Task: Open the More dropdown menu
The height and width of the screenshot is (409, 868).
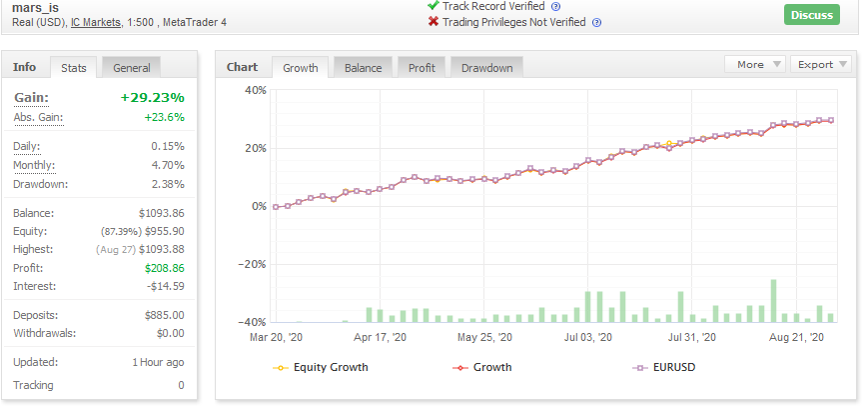Action: [755, 64]
